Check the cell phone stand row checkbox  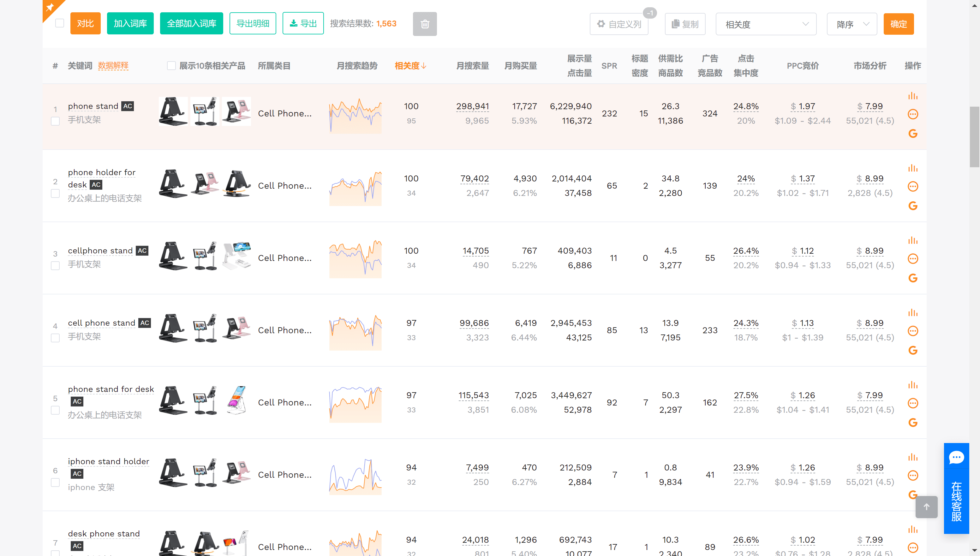point(55,338)
